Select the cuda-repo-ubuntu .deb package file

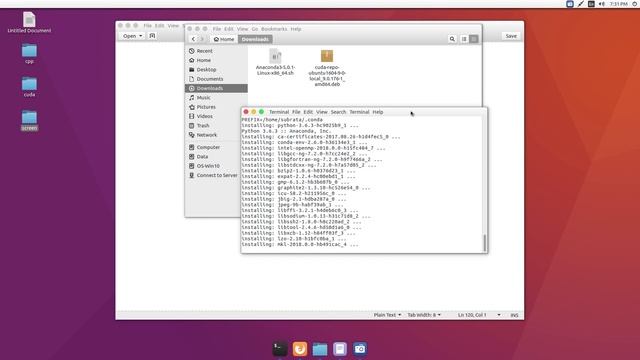coord(327,68)
